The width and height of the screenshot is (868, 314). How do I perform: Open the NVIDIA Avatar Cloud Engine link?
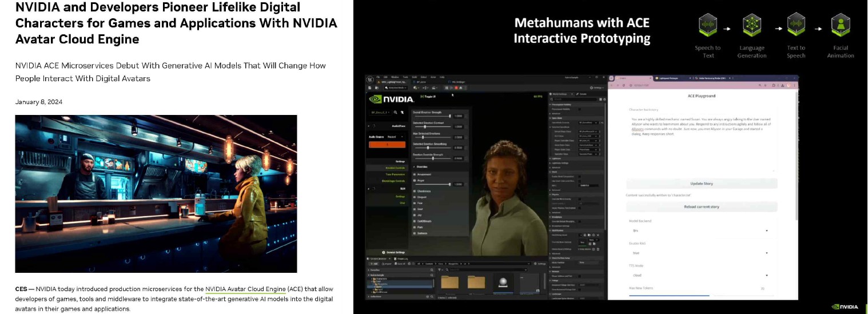(x=245, y=289)
